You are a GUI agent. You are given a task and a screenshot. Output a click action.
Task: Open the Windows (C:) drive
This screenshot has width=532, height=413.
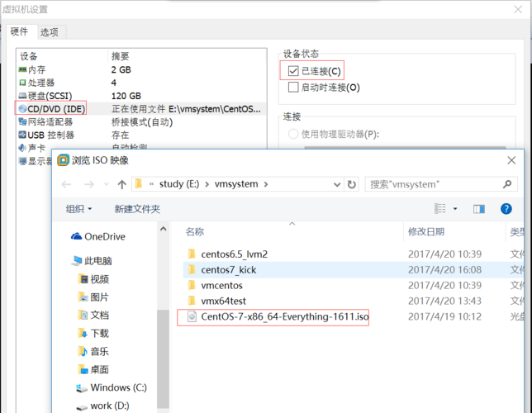(112, 387)
